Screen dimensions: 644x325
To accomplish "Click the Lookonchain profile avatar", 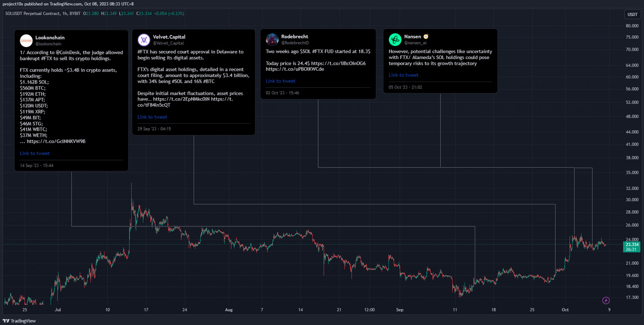I will [x=26, y=40].
